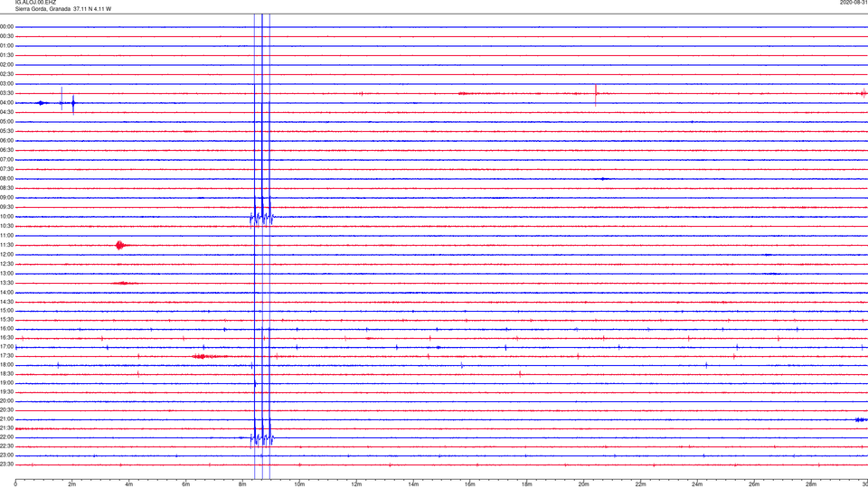Select the 05:00 trace time label

tap(6, 121)
